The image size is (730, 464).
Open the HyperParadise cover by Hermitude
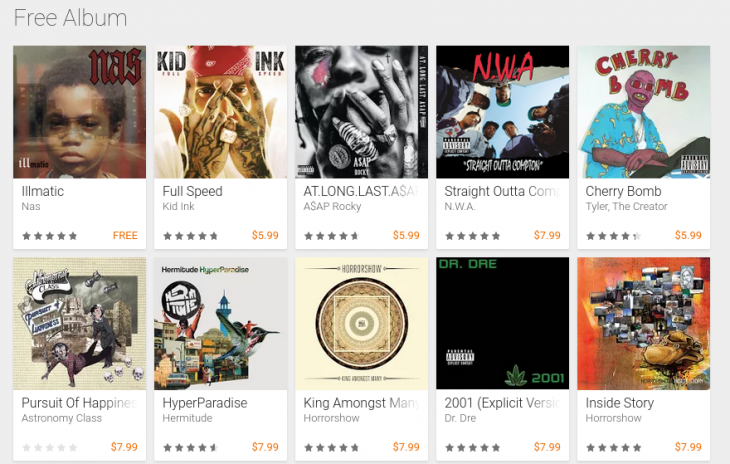coord(221,323)
